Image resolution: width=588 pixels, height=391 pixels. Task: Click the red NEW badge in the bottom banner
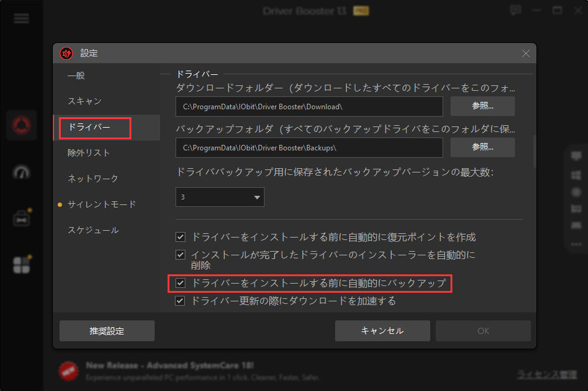coord(69,371)
